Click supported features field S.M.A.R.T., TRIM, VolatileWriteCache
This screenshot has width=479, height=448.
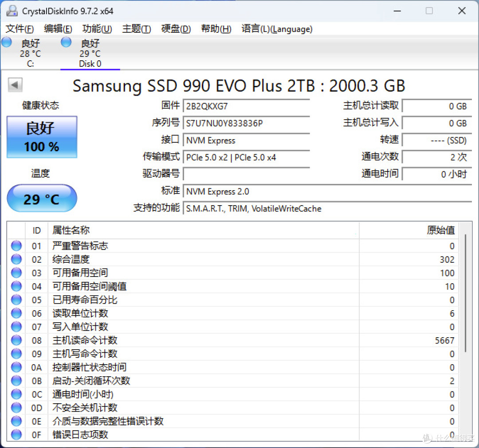pos(327,208)
